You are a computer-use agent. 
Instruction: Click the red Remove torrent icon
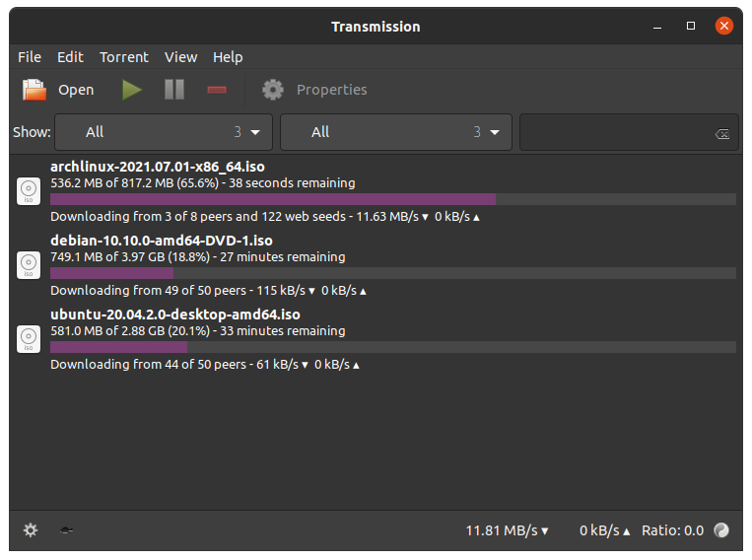tap(217, 90)
